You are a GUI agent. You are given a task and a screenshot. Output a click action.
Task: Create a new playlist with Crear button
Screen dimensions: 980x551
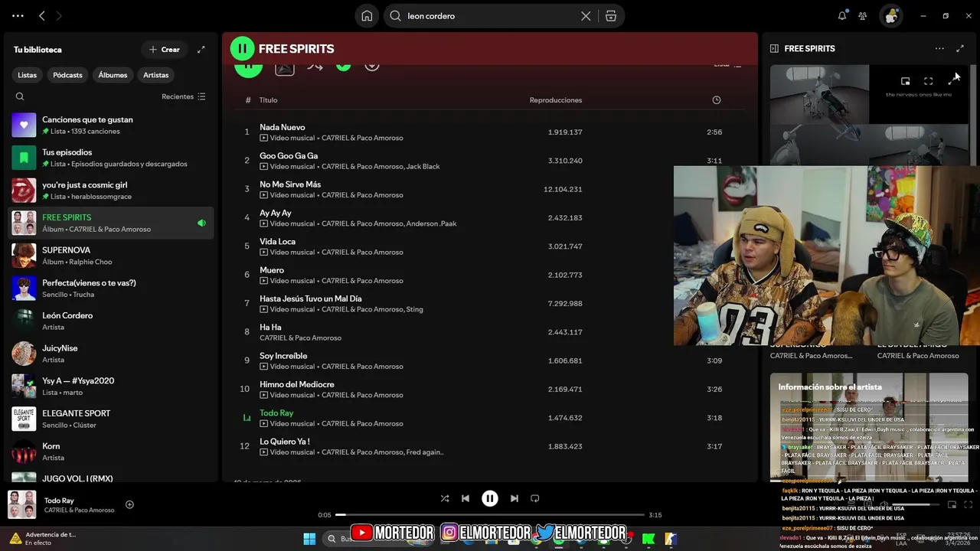point(165,49)
